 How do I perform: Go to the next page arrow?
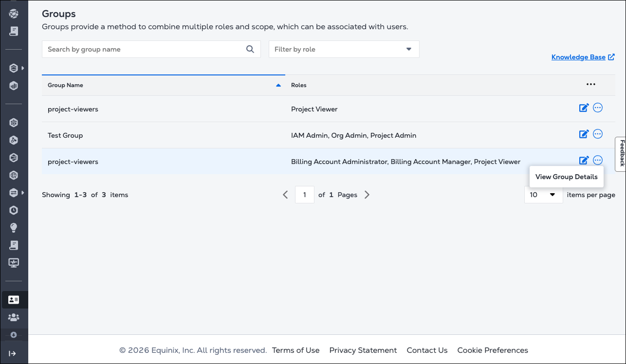click(367, 195)
